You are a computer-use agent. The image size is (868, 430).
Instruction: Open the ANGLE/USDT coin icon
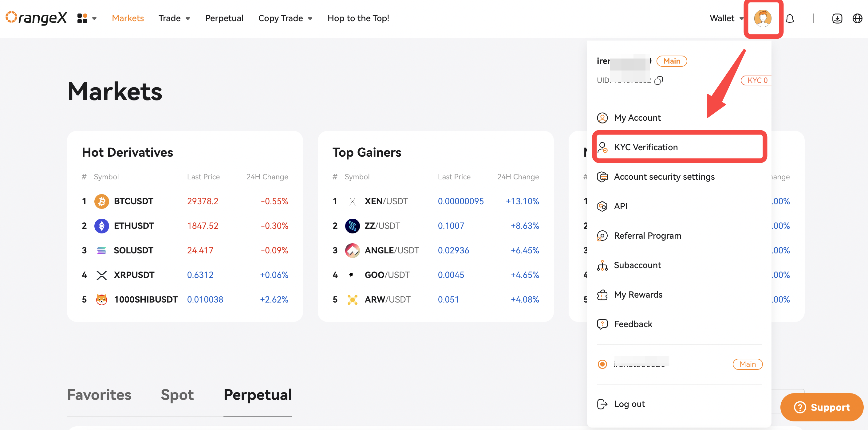point(352,251)
